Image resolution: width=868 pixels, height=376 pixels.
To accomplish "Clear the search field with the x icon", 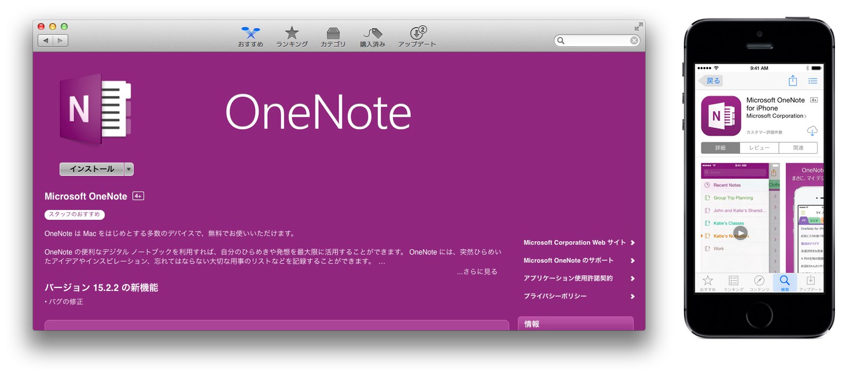I will pos(634,40).
